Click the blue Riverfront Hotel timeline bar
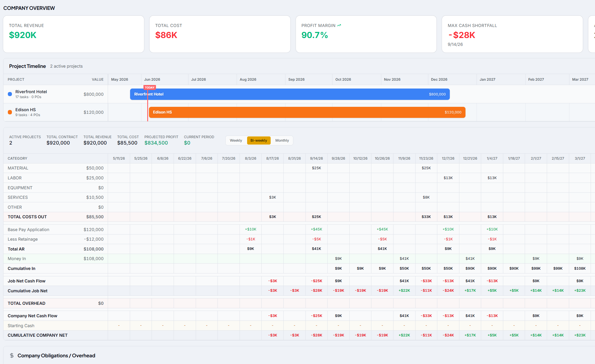The width and height of the screenshot is (595, 364). (290, 94)
